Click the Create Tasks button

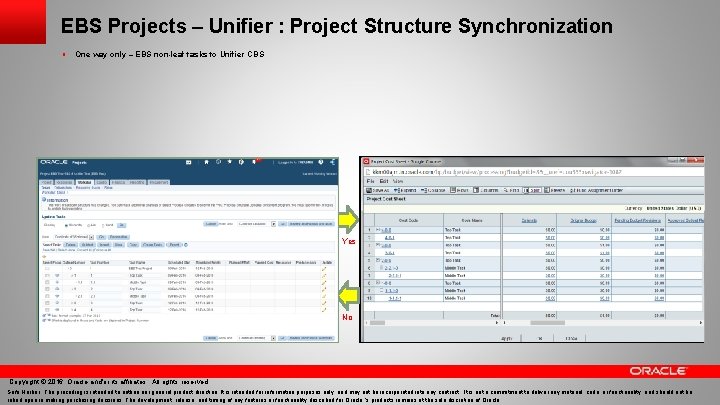(x=152, y=245)
